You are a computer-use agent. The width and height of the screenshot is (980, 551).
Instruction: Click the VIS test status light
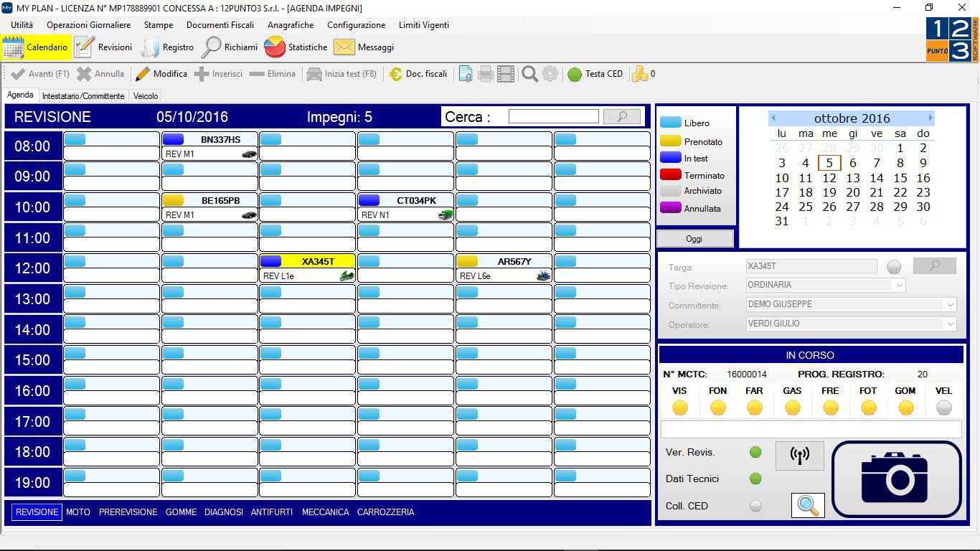point(680,408)
